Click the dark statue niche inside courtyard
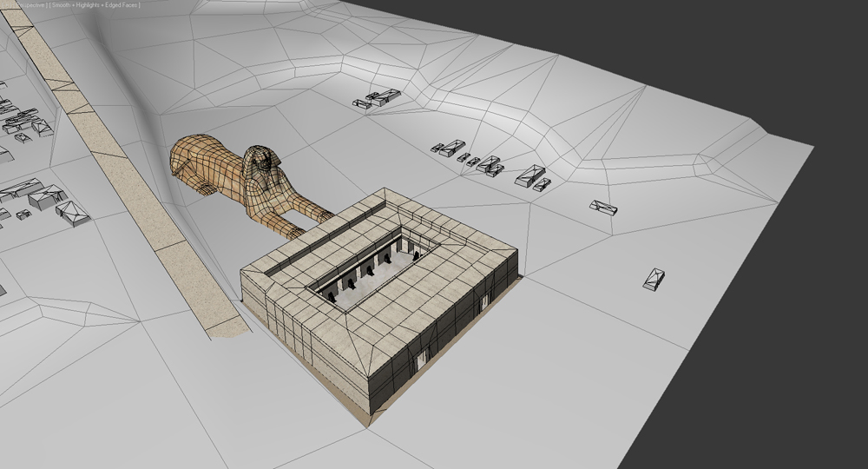Viewport: 868px width, 469px height. pyautogui.click(x=367, y=271)
